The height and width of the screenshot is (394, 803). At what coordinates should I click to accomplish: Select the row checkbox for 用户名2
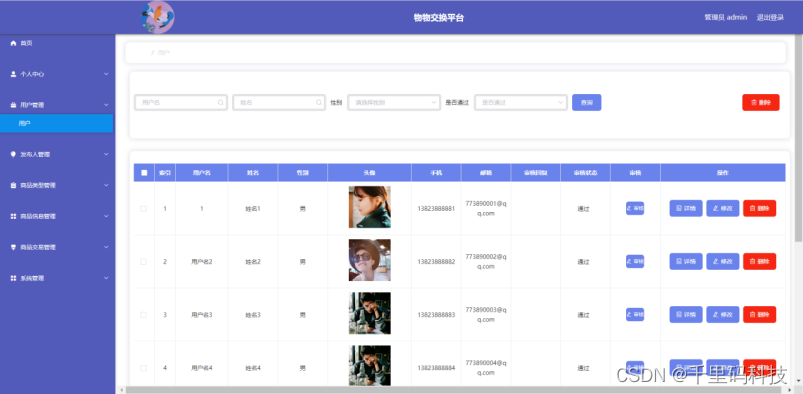coord(143,262)
